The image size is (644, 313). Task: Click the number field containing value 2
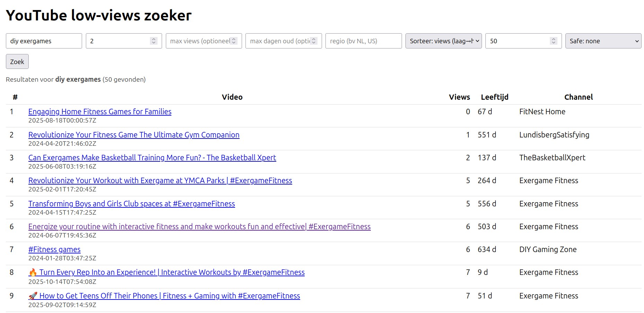[118, 41]
